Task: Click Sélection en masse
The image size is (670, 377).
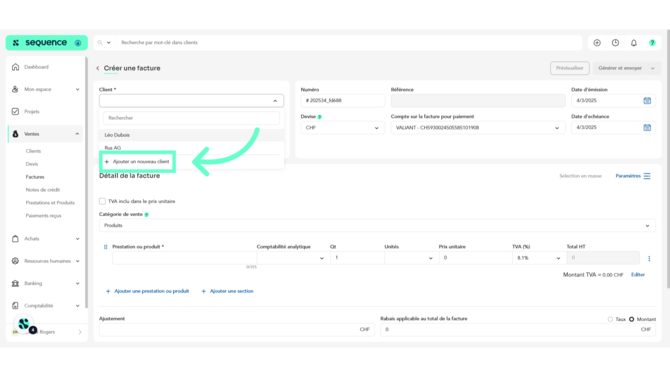Action: (x=580, y=176)
